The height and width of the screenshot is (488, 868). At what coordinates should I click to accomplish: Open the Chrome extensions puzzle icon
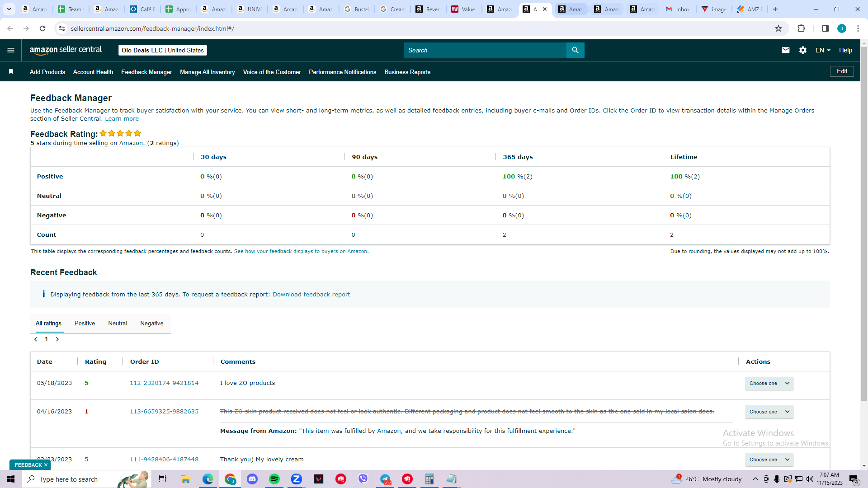[x=801, y=28]
